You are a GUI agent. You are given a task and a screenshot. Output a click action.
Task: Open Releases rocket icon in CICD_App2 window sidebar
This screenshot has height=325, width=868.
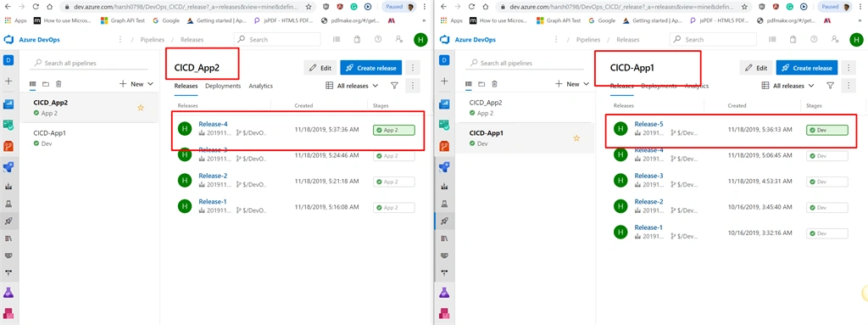pyautogui.click(x=8, y=221)
